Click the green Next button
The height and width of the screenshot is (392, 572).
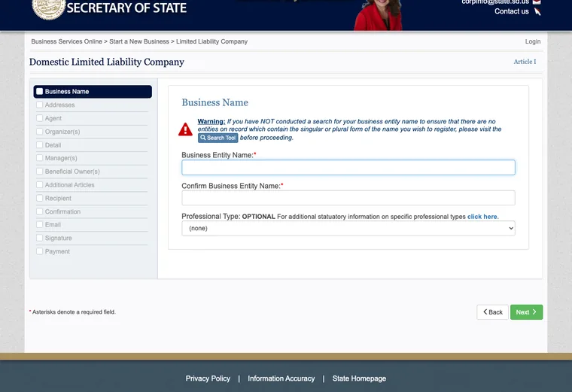[x=526, y=312]
